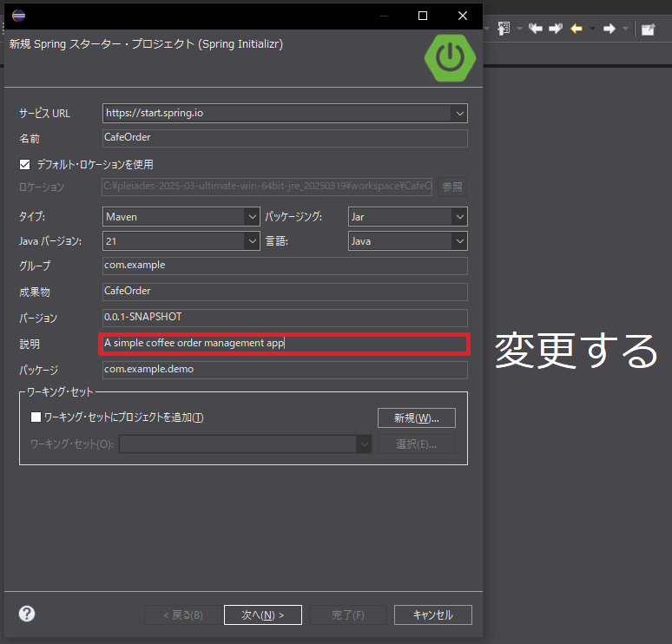Check ワーキング・セットにプロジェクトを追加 checkbox
672x644 pixels.
[x=36, y=417]
